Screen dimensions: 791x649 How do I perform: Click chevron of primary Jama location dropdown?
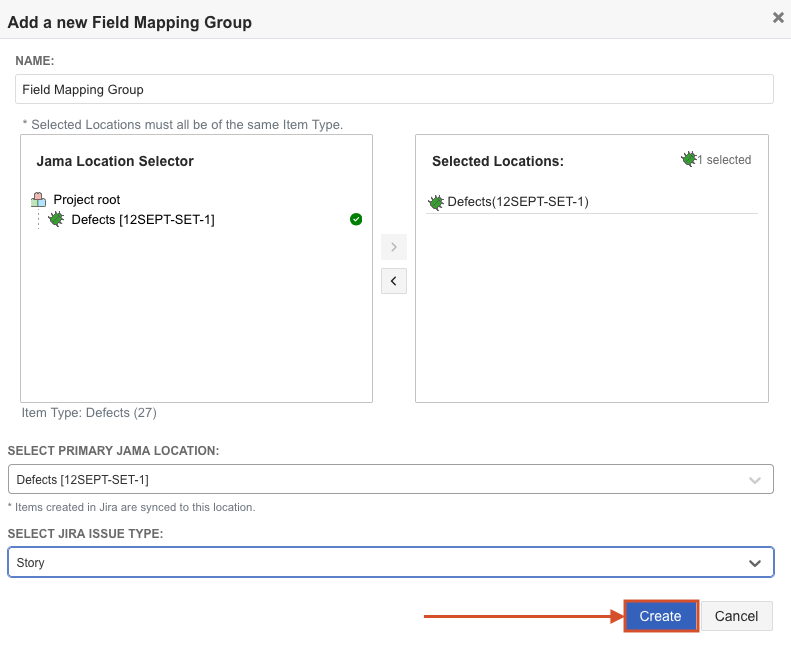755,480
